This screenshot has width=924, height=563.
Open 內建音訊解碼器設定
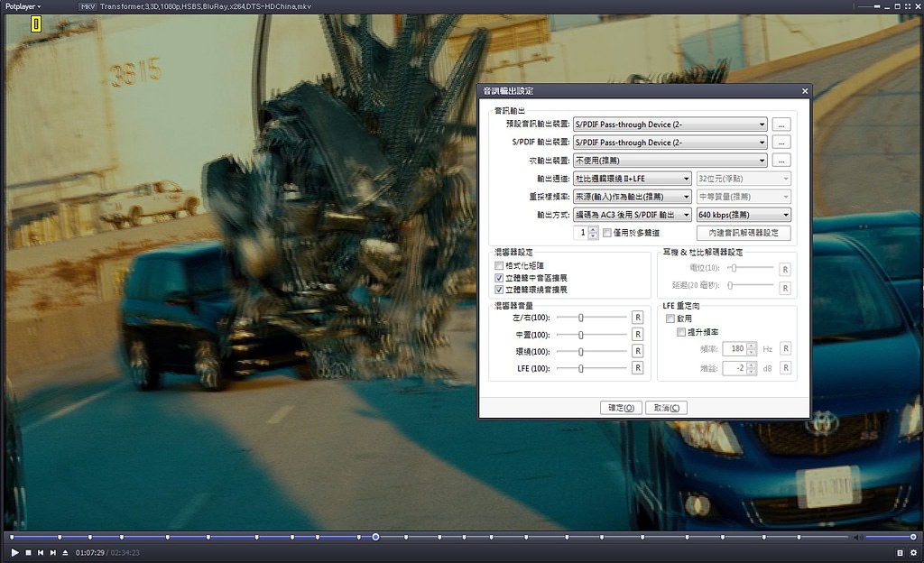pyautogui.click(x=744, y=233)
